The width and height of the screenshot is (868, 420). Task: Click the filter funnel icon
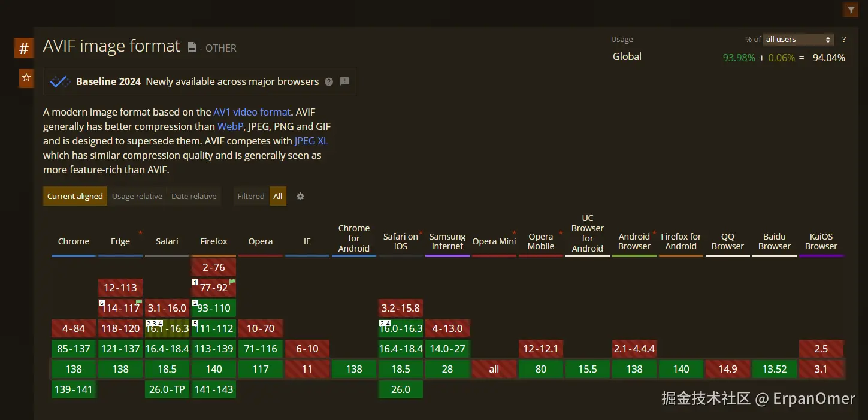(851, 10)
